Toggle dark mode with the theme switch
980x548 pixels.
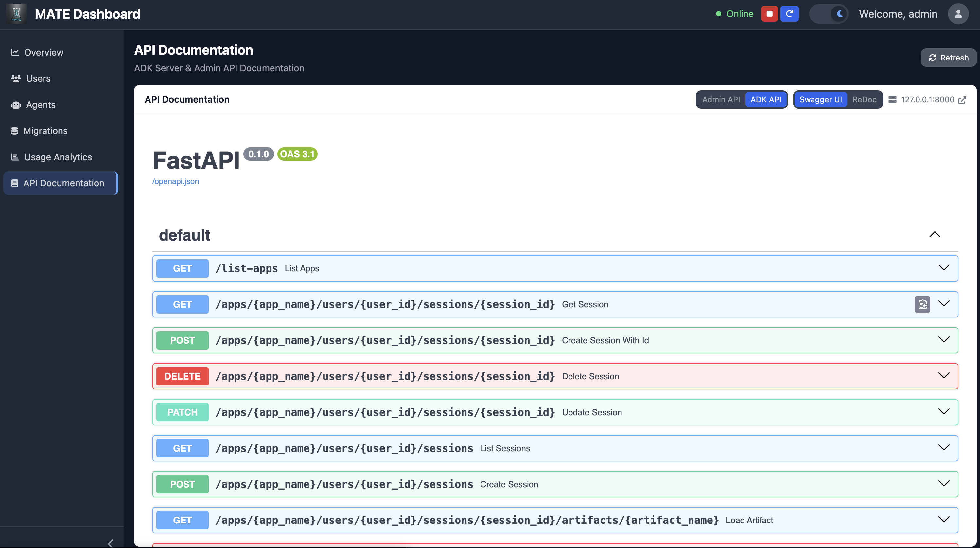[829, 14]
